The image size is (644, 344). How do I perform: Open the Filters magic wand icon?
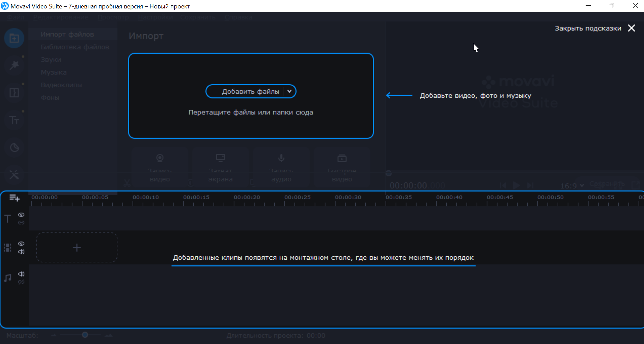coord(14,65)
